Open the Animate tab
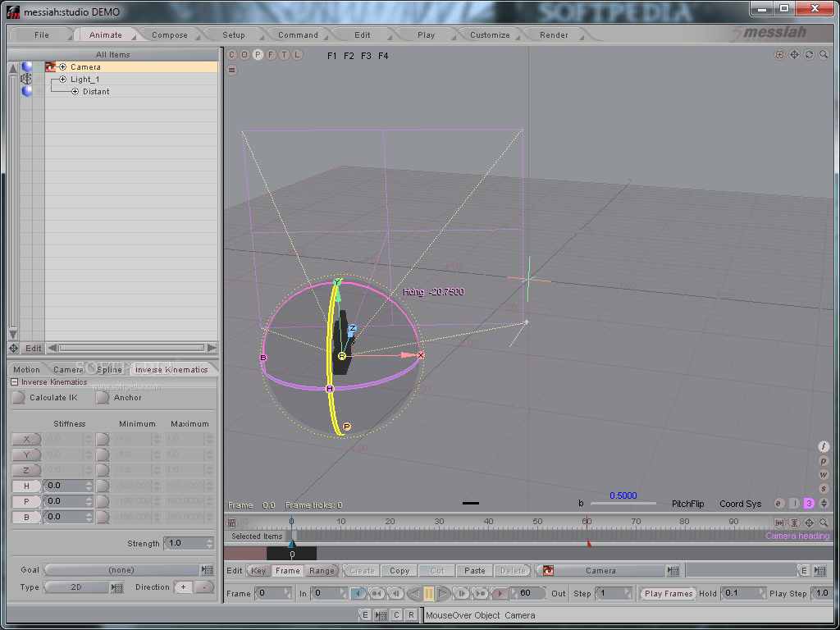Screen dimensions: 840x630 point(106,34)
